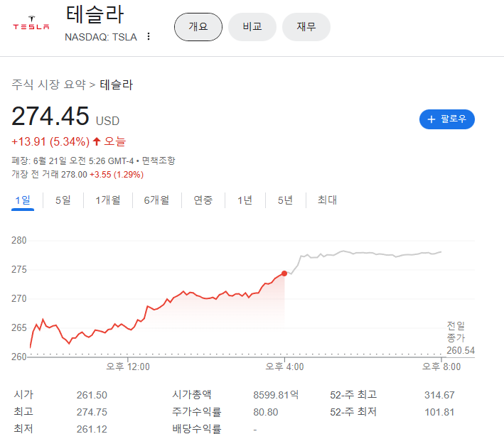Select the 1개월 chart range

tap(107, 200)
